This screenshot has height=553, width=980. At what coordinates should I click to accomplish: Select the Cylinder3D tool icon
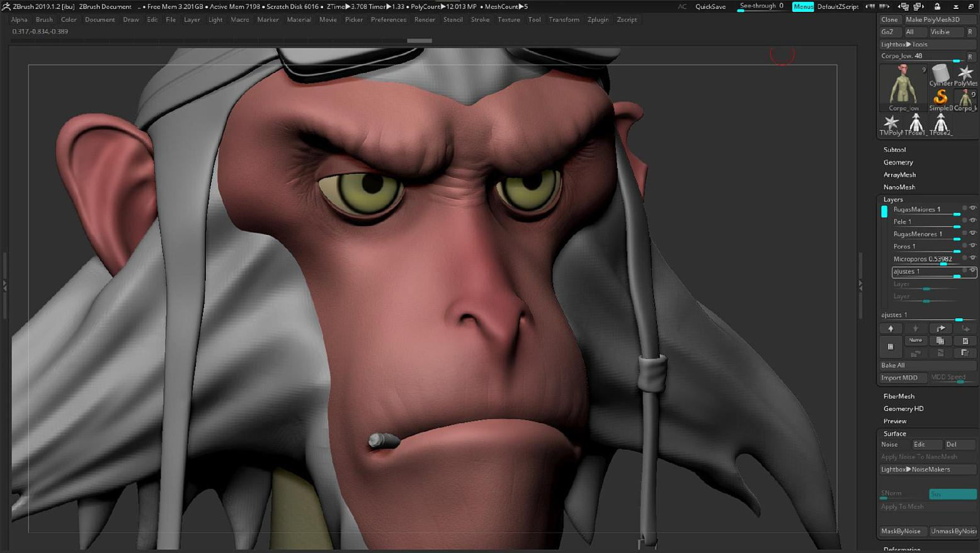(940, 76)
